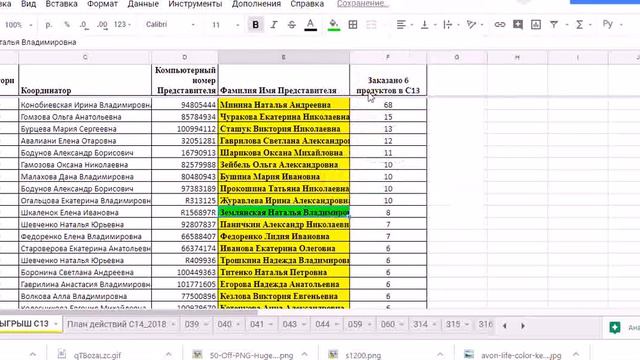Open fill color picker
The height and width of the screenshot is (360, 640).
334,25
